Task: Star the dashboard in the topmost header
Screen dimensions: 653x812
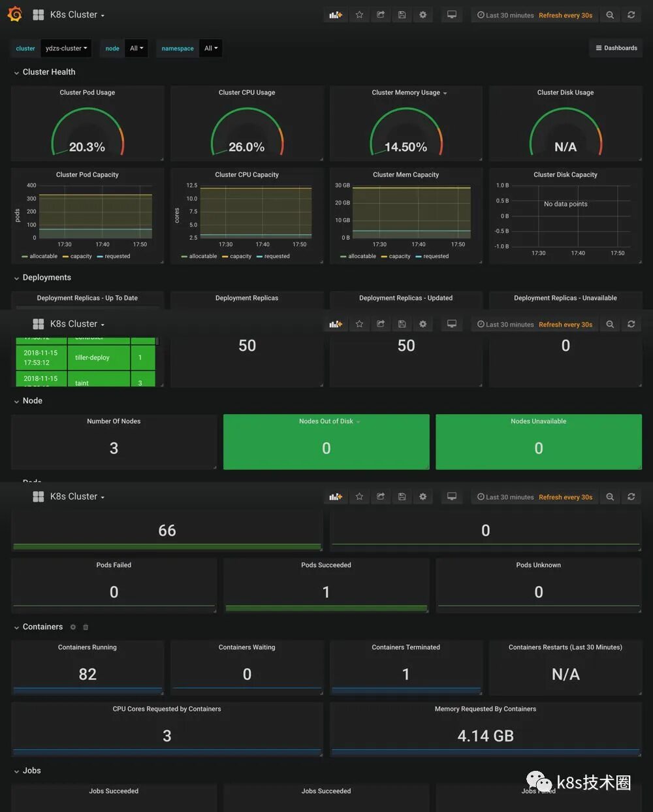Action: point(359,15)
